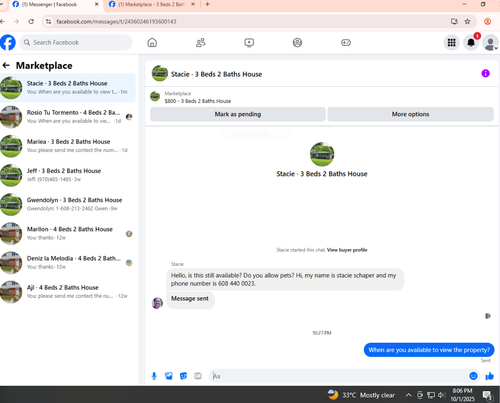Open the browser profile icon at toolbar right
Screen dimensions: 500x403
pyautogui.click(x=487, y=21)
